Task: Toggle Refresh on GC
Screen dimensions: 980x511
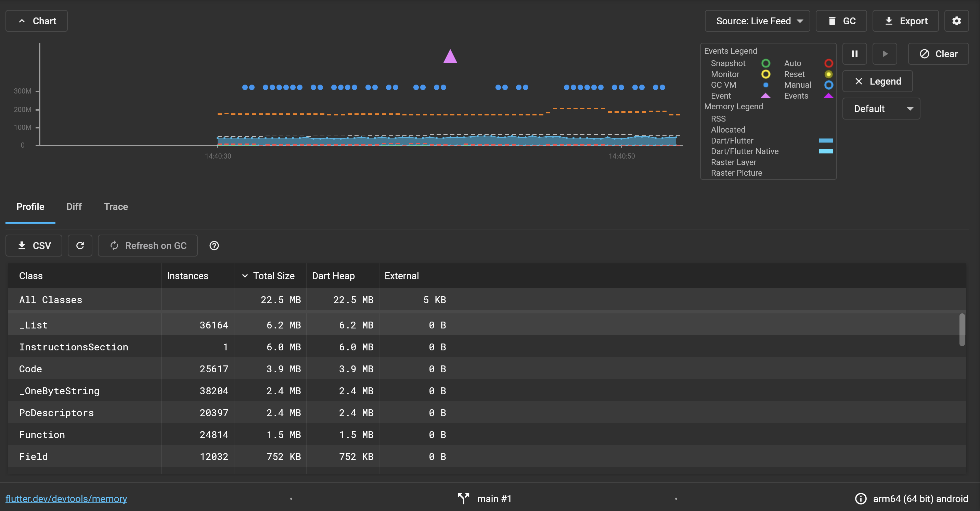Action: click(147, 246)
